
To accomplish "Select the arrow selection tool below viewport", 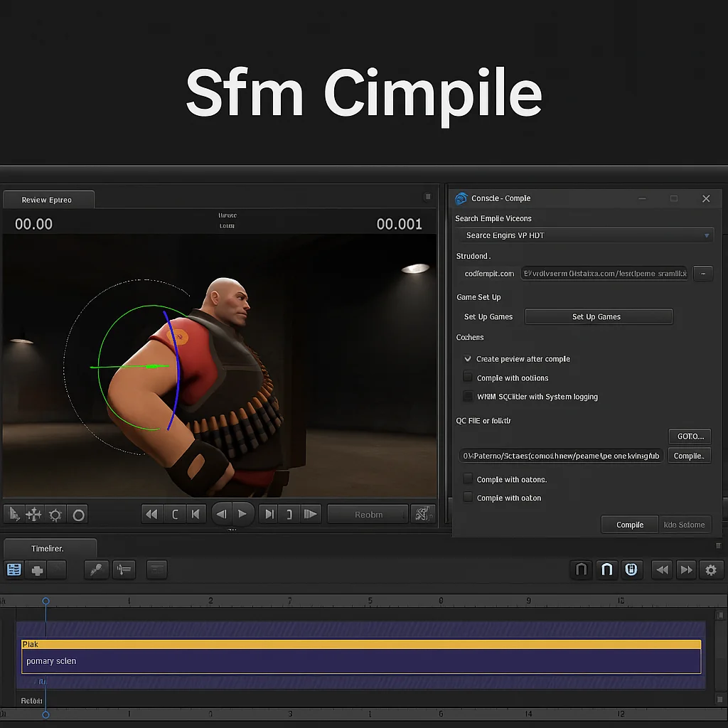I will coord(14,515).
